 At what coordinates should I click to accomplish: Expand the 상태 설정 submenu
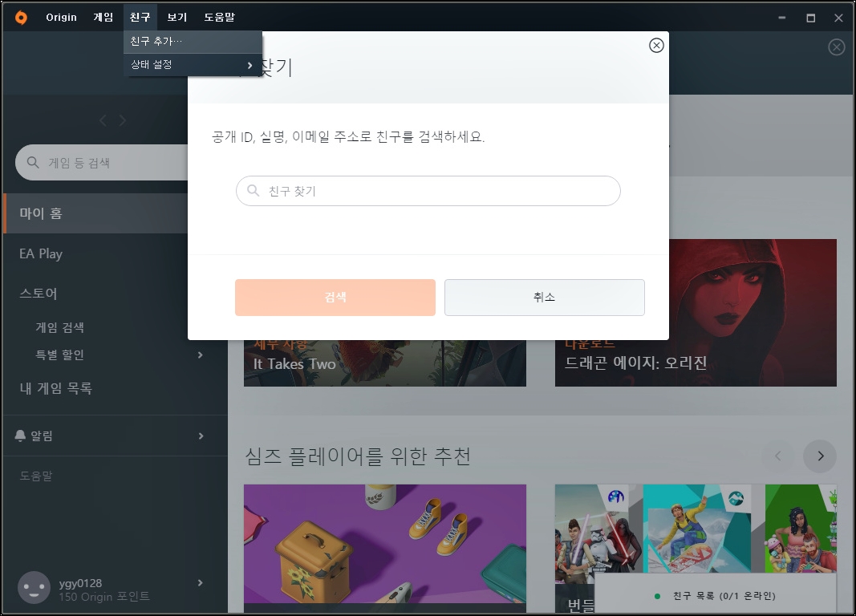[193, 65]
